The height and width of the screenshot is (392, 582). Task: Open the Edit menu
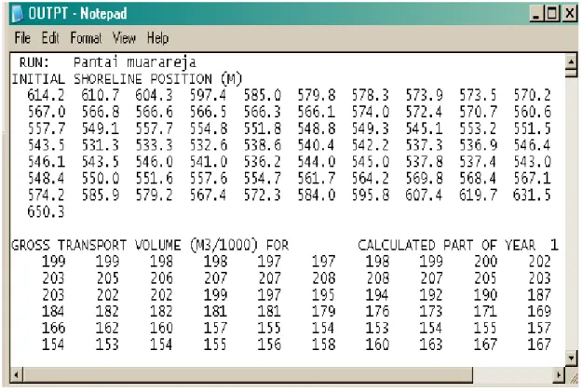click(x=50, y=38)
